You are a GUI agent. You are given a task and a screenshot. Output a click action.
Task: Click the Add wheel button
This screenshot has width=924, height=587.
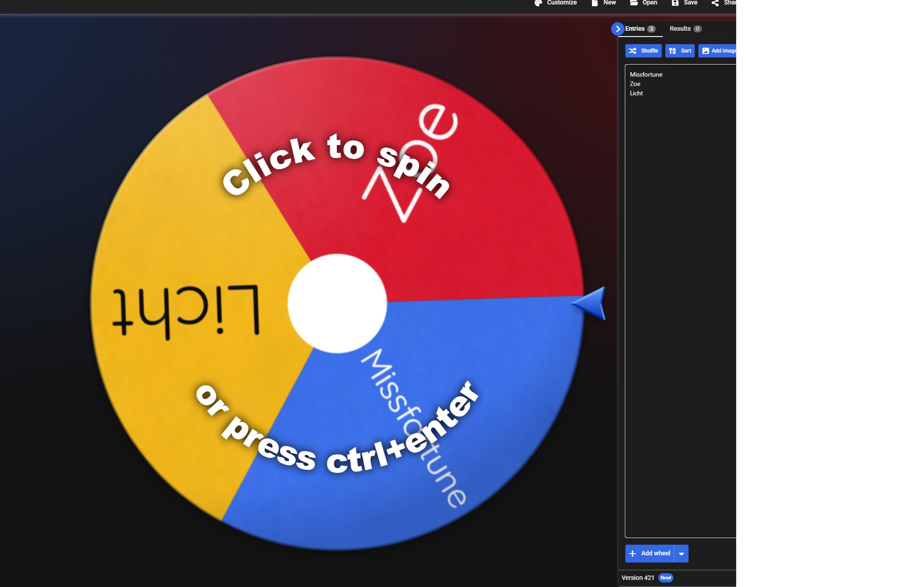point(650,554)
